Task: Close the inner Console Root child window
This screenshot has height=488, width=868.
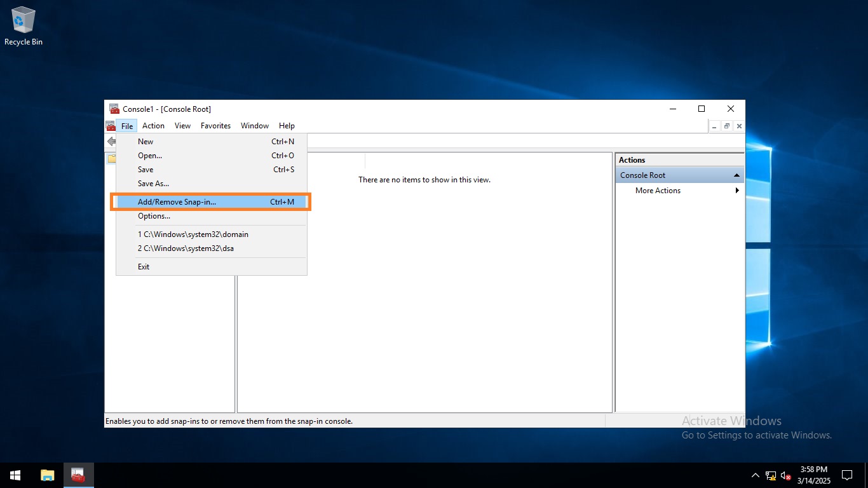Action: point(739,126)
